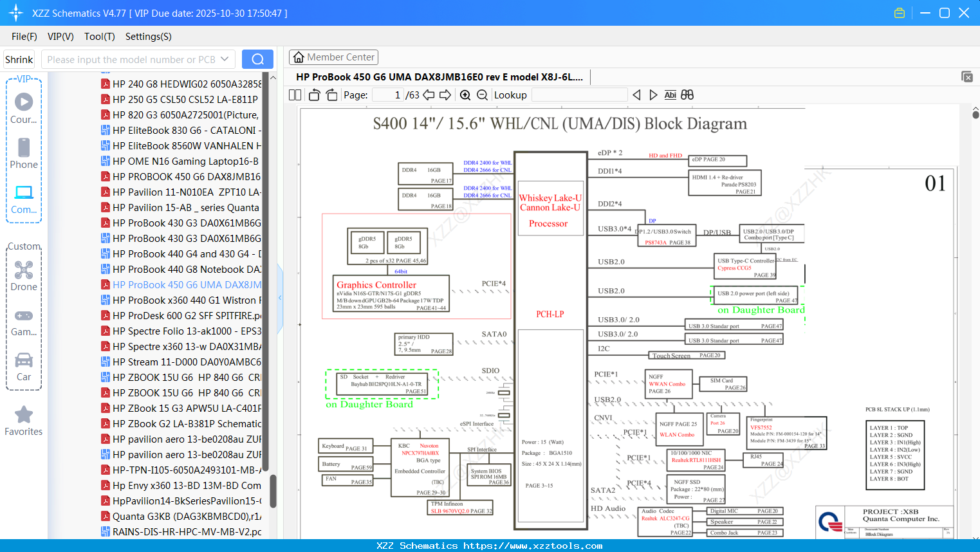Find next lookup result

[653, 95]
